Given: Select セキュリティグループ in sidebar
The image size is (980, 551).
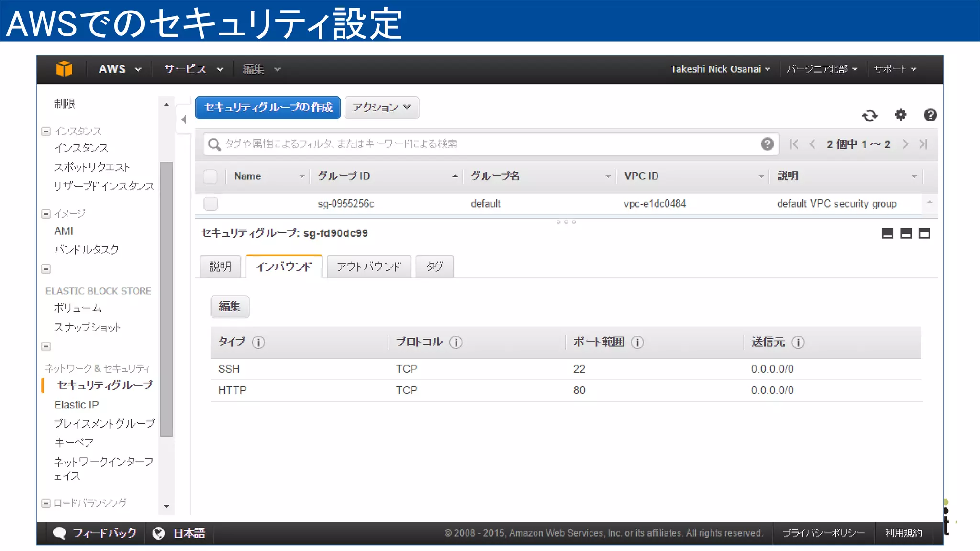Looking at the screenshot, I should click(105, 385).
